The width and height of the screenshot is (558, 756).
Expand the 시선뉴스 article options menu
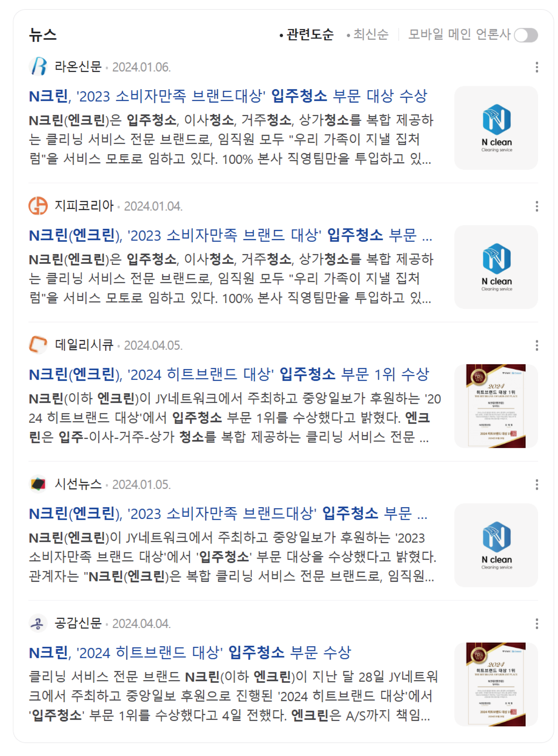[x=537, y=484]
